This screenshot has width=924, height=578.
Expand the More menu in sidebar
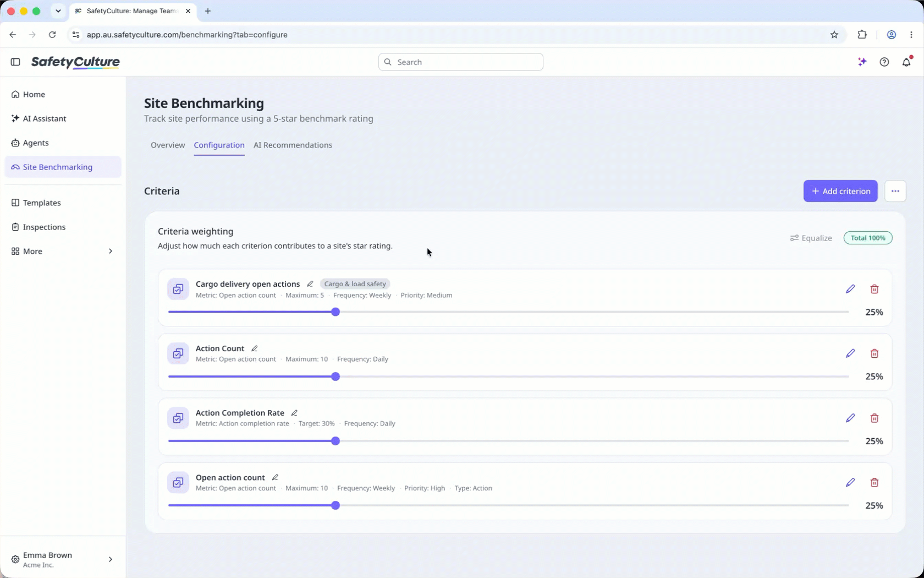(63, 251)
